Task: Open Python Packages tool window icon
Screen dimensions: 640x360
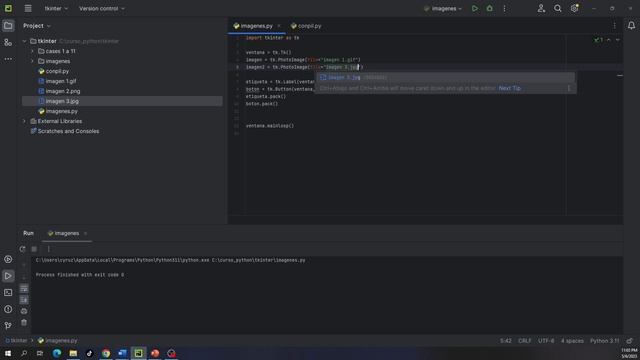Action: tap(8, 259)
